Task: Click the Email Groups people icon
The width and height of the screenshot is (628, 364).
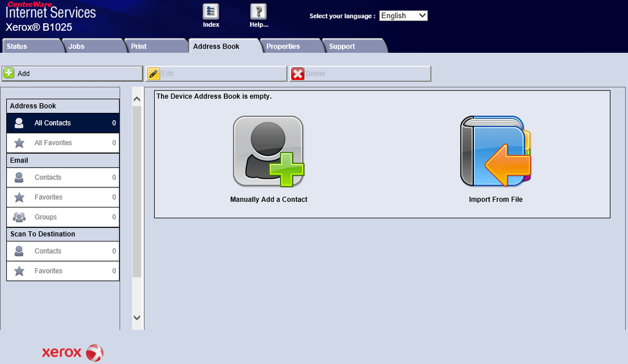Action: [x=19, y=217]
